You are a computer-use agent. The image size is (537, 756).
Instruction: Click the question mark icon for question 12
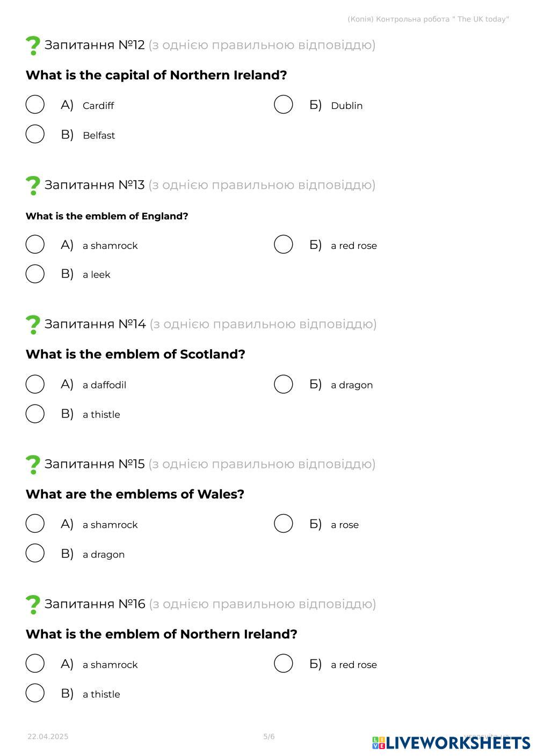(x=33, y=46)
